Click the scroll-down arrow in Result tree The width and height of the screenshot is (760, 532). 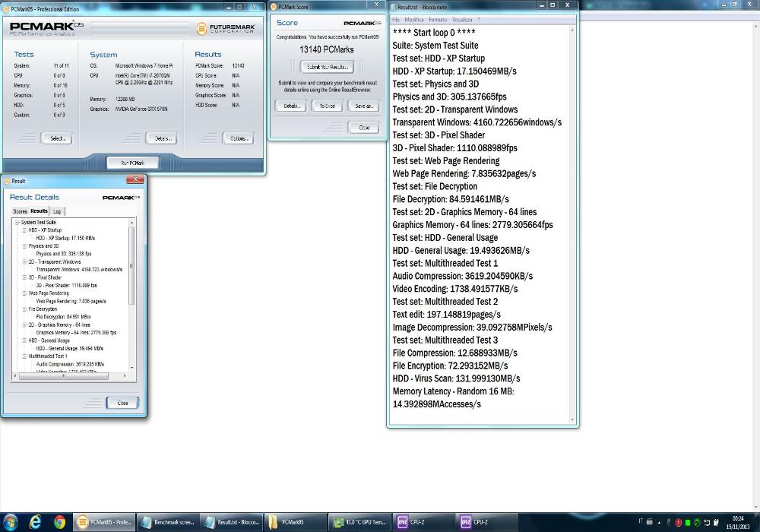click(x=131, y=368)
